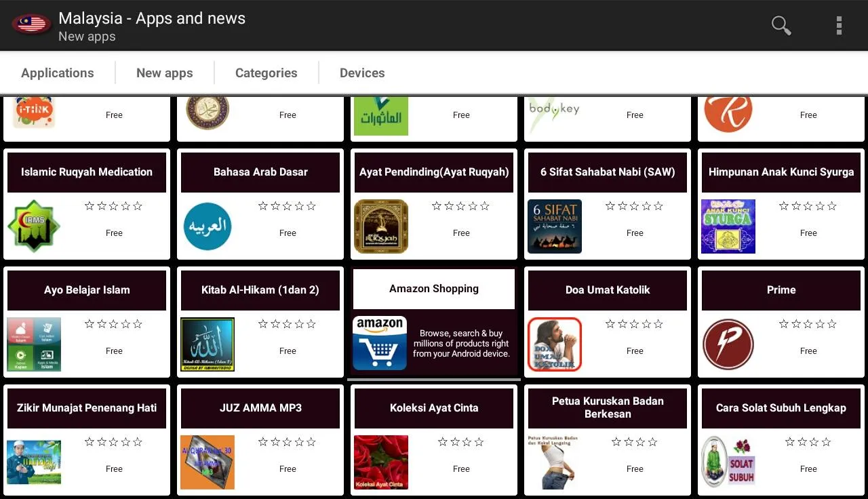Tap the i-Think app icon
Image resolution: width=868 pixels, height=499 pixels.
(34, 113)
